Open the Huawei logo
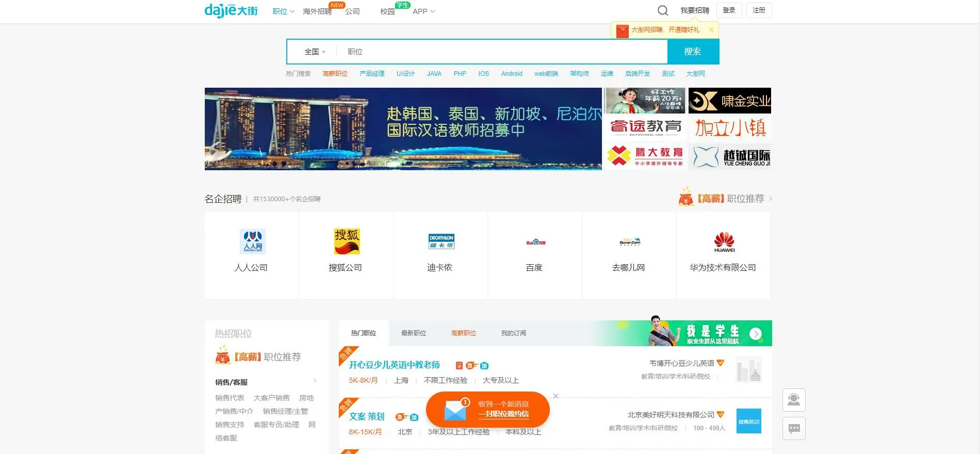This screenshot has width=980, height=454. (724, 242)
